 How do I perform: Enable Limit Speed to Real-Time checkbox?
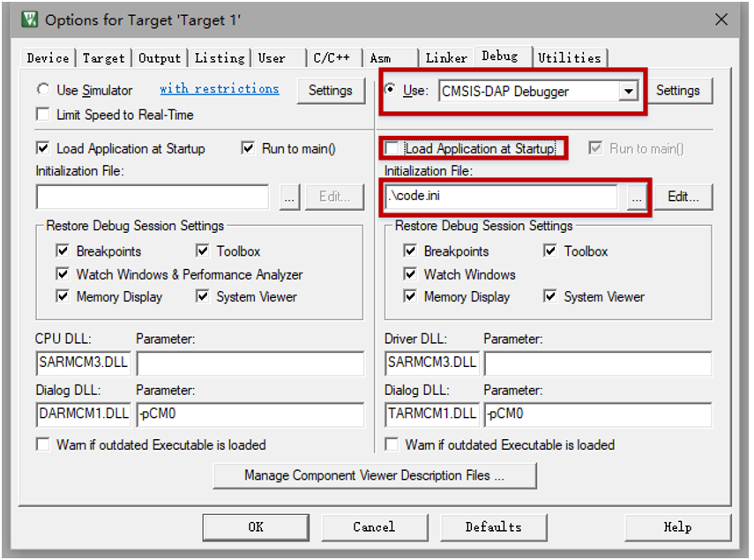click(43, 115)
